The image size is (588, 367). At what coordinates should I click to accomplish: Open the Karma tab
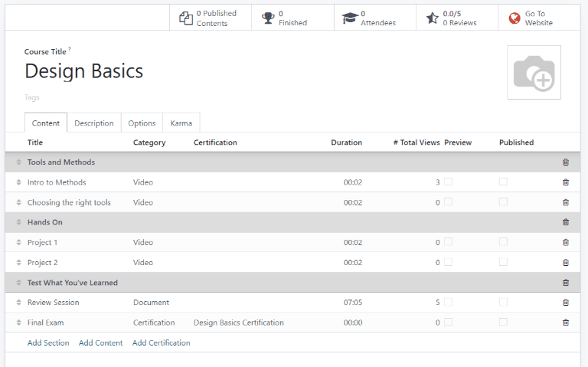click(181, 123)
